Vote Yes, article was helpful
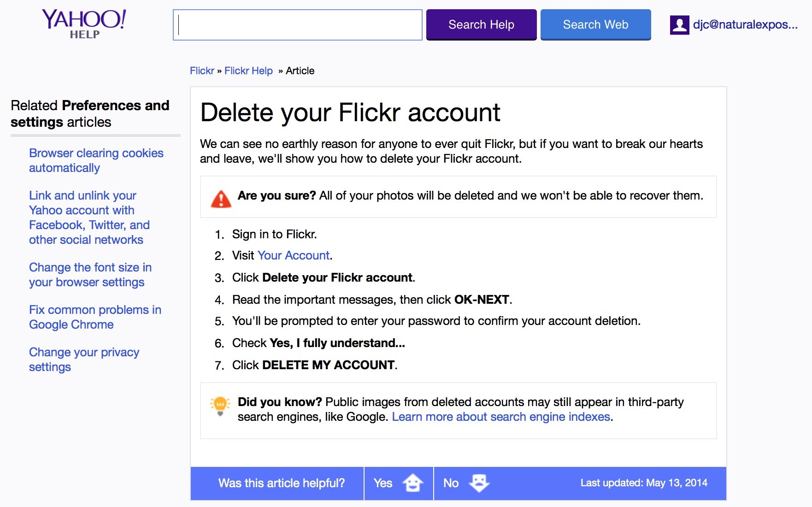Screen dimensions: 812x507 [399, 483]
